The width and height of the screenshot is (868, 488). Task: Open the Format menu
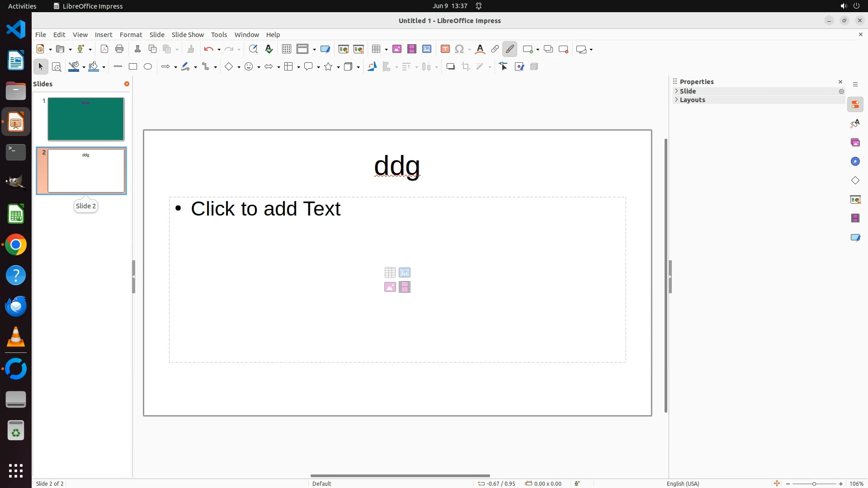(x=131, y=35)
